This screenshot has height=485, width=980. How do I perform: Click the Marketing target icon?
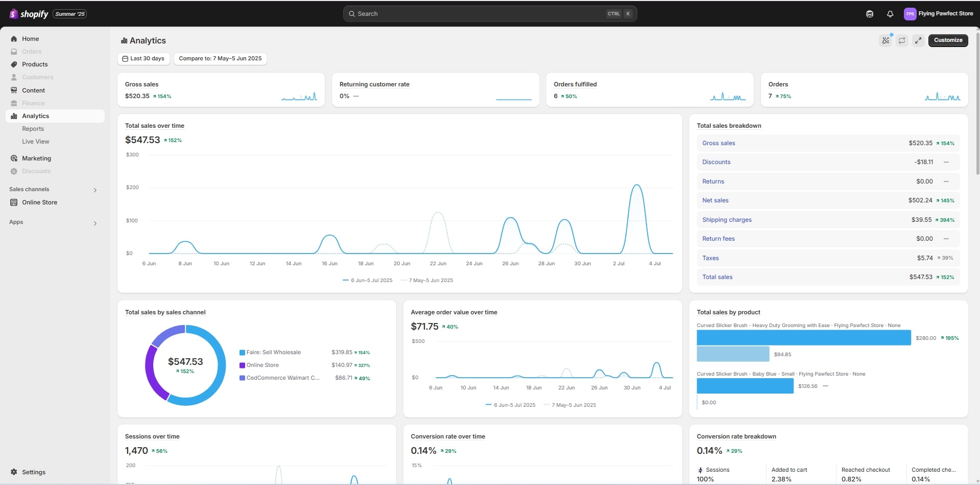[x=14, y=158]
